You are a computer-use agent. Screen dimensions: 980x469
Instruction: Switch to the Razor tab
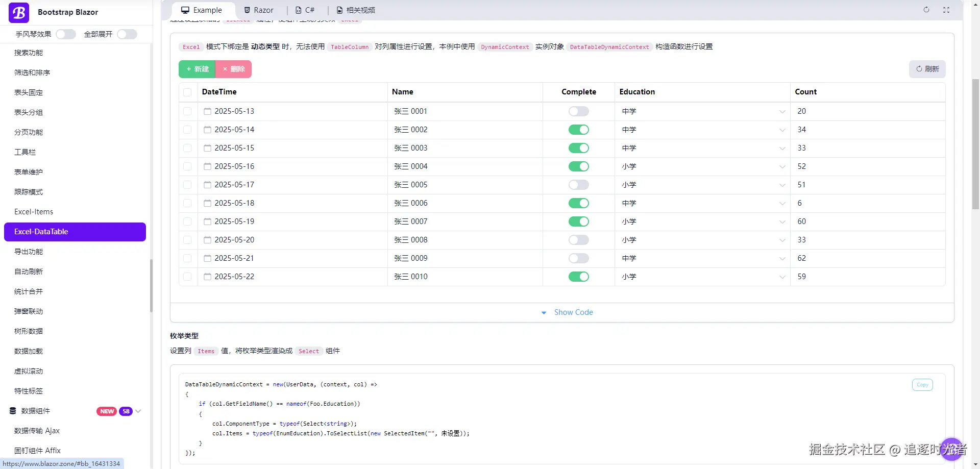[259, 10]
